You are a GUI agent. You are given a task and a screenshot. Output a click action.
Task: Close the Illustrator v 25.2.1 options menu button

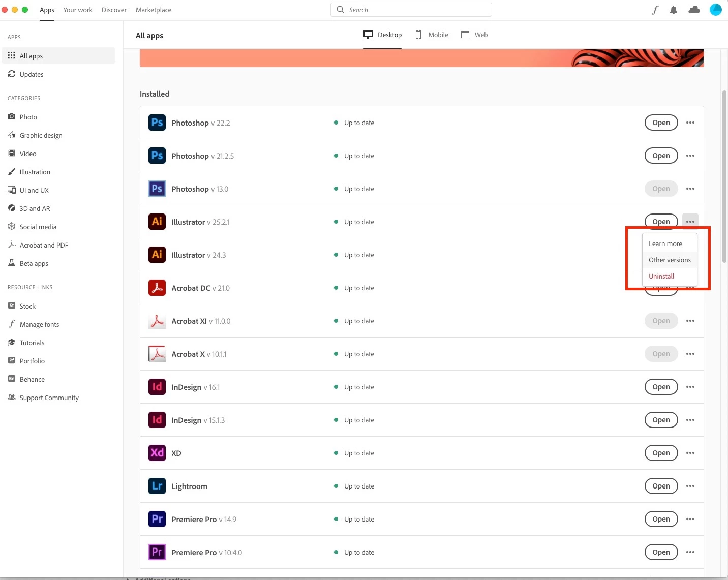pyautogui.click(x=690, y=222)
